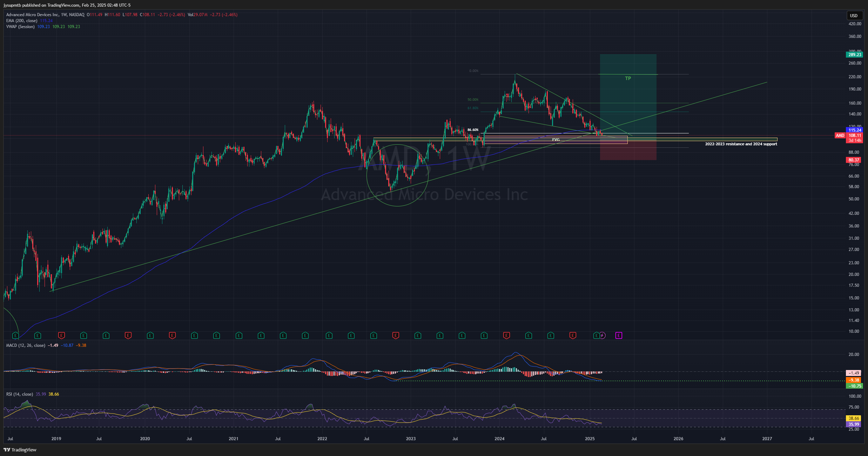The height and width of the screenshot is (456, 868).
Task: Open the green earnings marker left of the lightning icon
Action: click(596, 336)
